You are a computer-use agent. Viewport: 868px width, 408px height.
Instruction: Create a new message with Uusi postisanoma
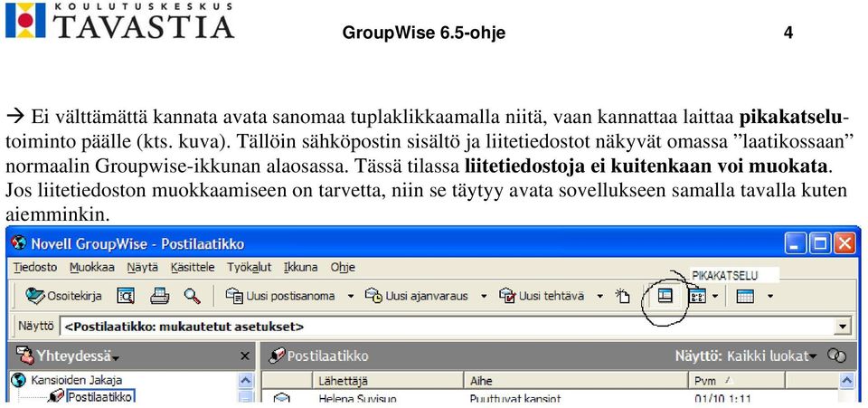click(280, 296)
